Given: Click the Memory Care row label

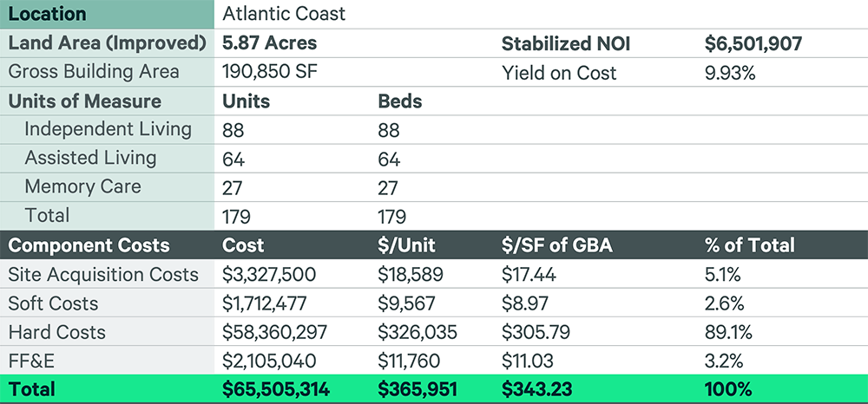Looking at the screenshot, I should point(82,186).
